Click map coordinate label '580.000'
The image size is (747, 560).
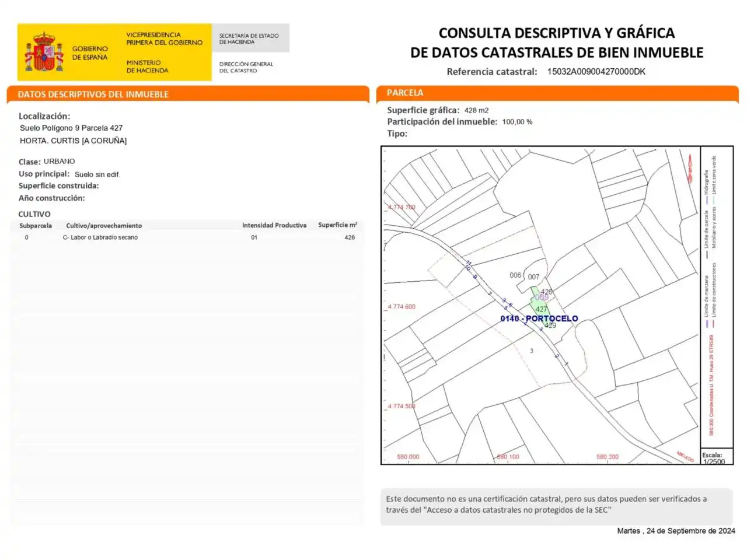coord(408,457)
